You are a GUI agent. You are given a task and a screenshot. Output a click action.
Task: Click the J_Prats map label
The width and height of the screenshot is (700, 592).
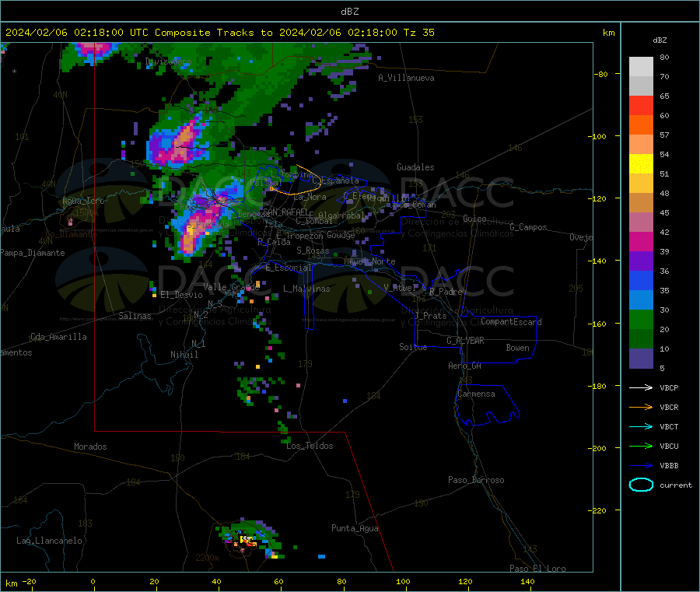click(431, 316)
